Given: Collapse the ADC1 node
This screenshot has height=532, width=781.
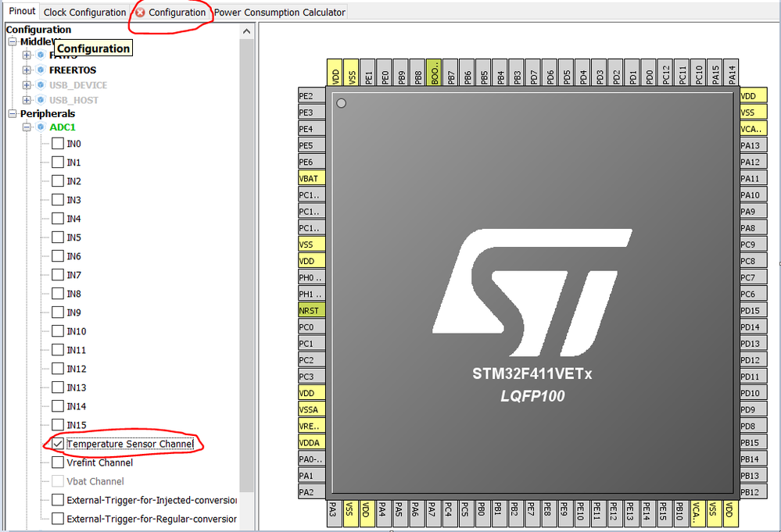Looking at the screenshot, I should (x=27, y=127).
